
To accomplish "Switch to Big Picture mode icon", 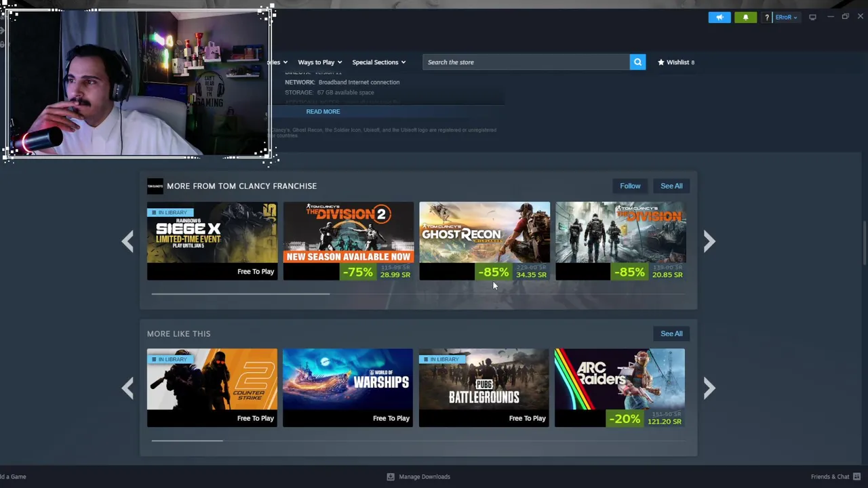I will [x=812, y=17].
